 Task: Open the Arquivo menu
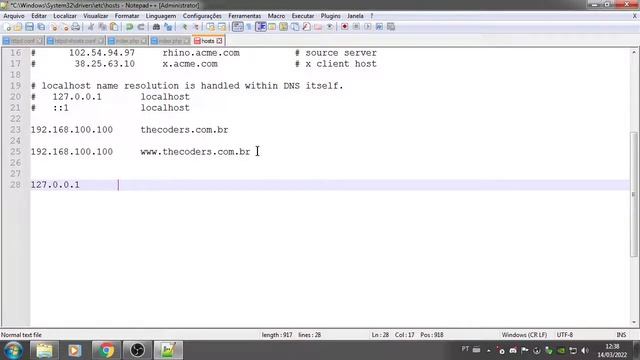14,16
